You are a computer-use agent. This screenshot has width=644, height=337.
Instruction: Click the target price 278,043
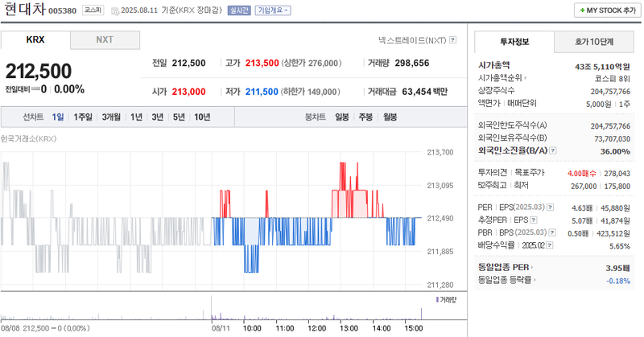[617, 174]
